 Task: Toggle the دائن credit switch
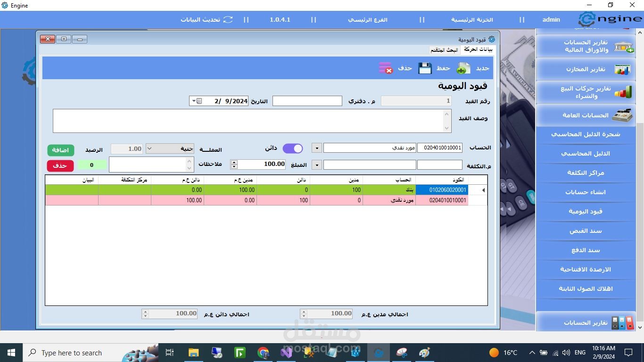292,148
